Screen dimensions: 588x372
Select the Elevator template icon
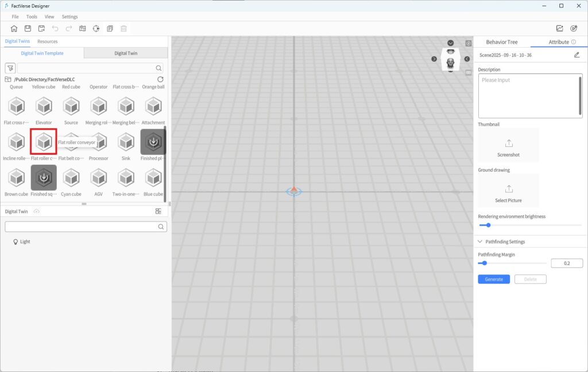pos(44,106)
